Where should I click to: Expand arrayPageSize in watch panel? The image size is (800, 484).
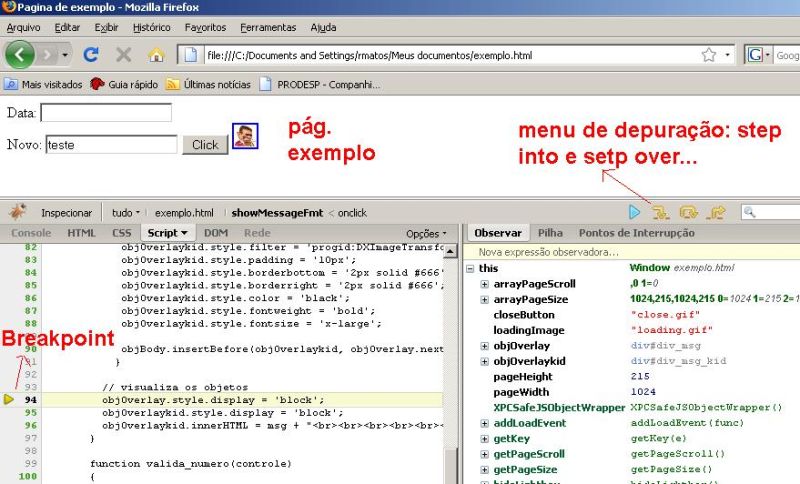484,300
